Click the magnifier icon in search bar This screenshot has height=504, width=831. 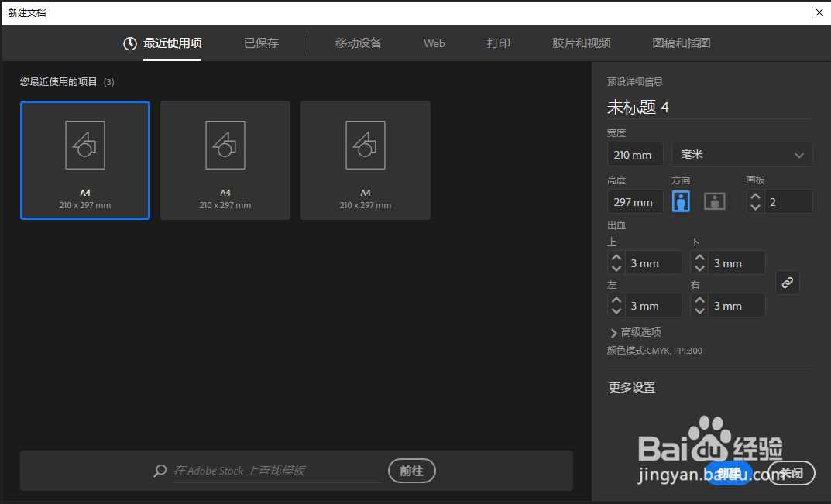click(160, 471)
